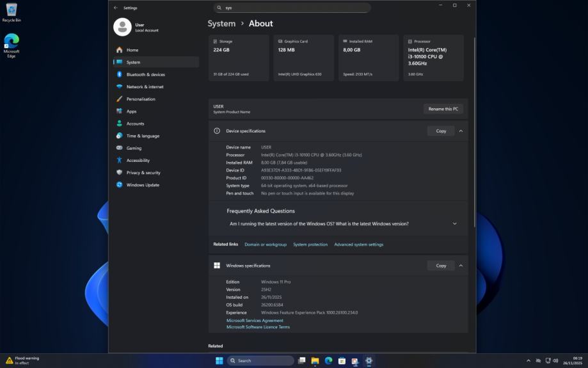Image resolution: width=588 pixels, height=368 pixels.
Task: Click the settings search box
Action: pyautogui.click(x=292, y=8)
